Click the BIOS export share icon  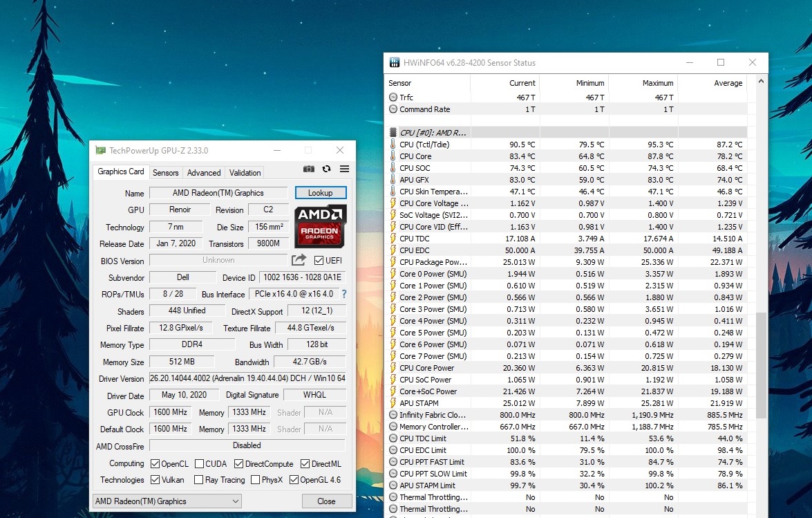299,259
